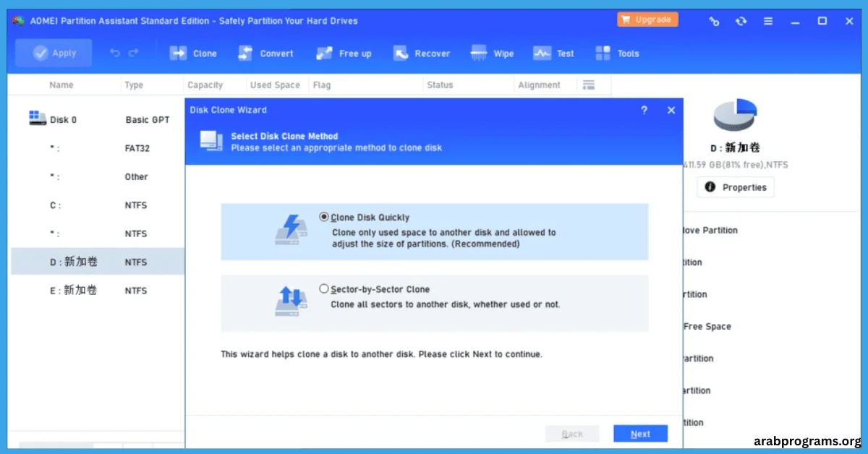868x454 pixels.
Task: Sort by Capacity column header
Action: pyautogui.click(x=205, y=85)
